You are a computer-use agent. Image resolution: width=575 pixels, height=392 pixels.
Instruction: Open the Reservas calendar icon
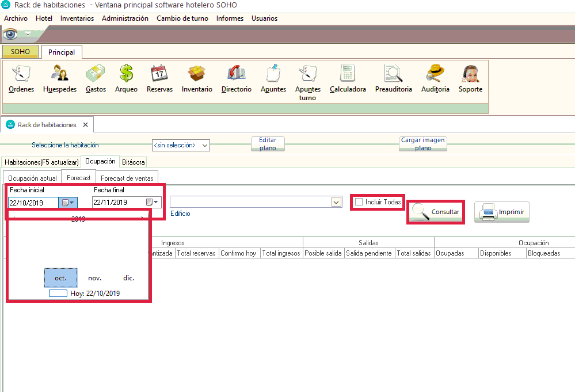coord(159,74)
